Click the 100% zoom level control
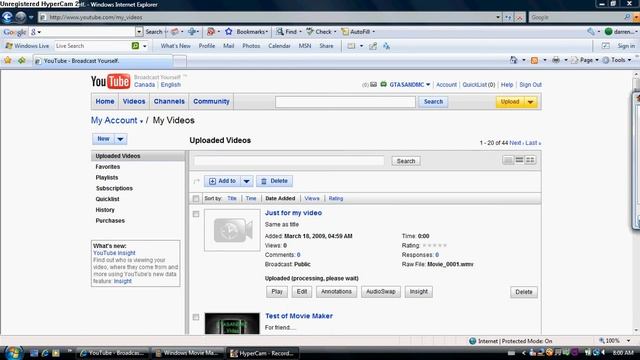Image resolution: width=640 pixels, height=360 pixels. [x=615, y=341]
